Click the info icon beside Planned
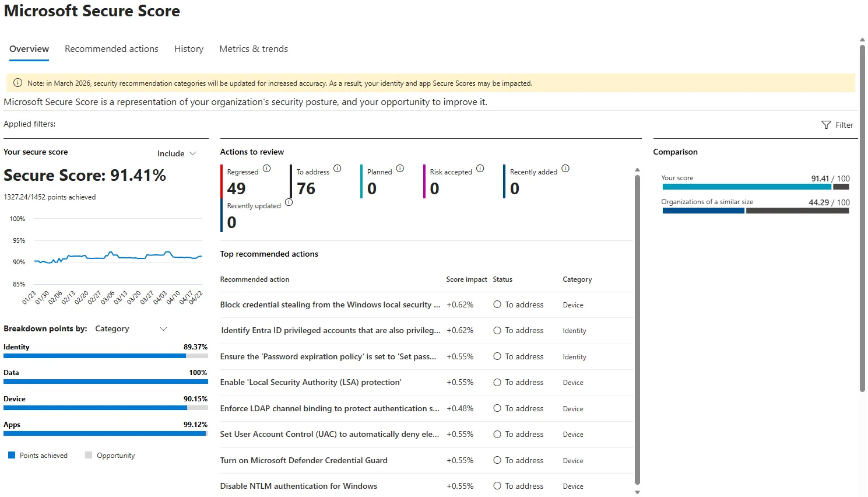The width and height of the screenshot is (868, 497). point(400,169)
